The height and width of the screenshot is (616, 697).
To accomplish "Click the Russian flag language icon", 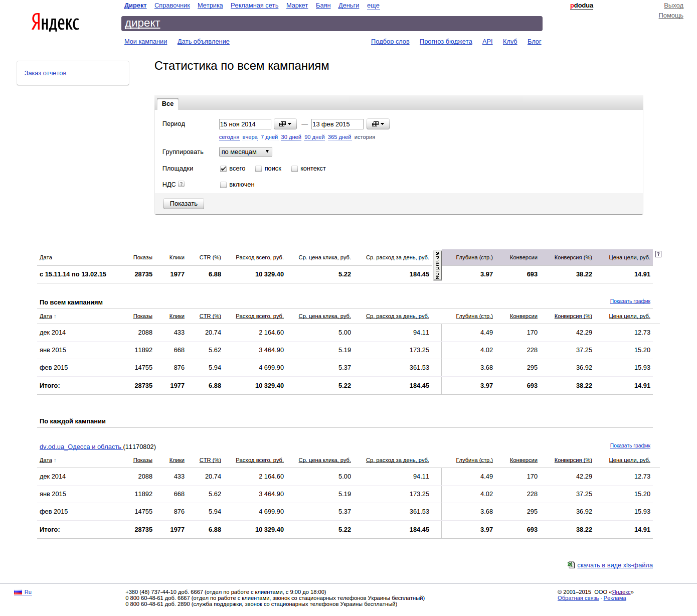I will (18, 592).
